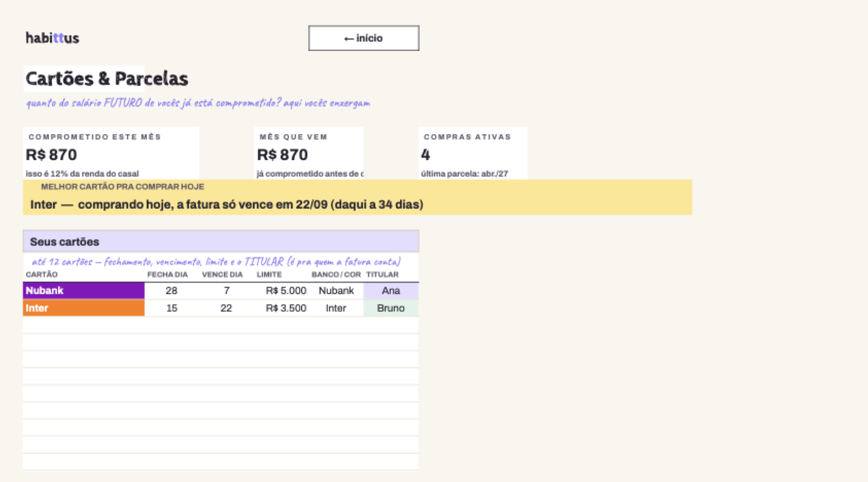Click the Mês que vem summary card
Screen dimensions: 868x482
[x=309, y=154]
